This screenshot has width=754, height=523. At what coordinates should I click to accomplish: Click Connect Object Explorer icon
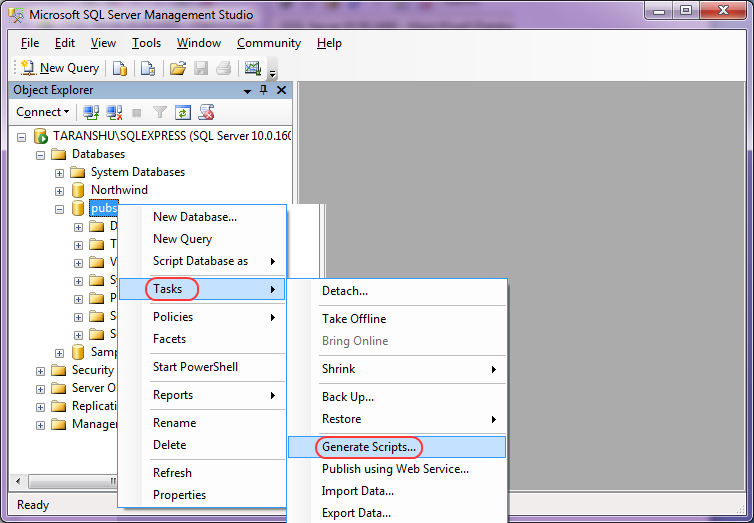[x=91, y=112]
